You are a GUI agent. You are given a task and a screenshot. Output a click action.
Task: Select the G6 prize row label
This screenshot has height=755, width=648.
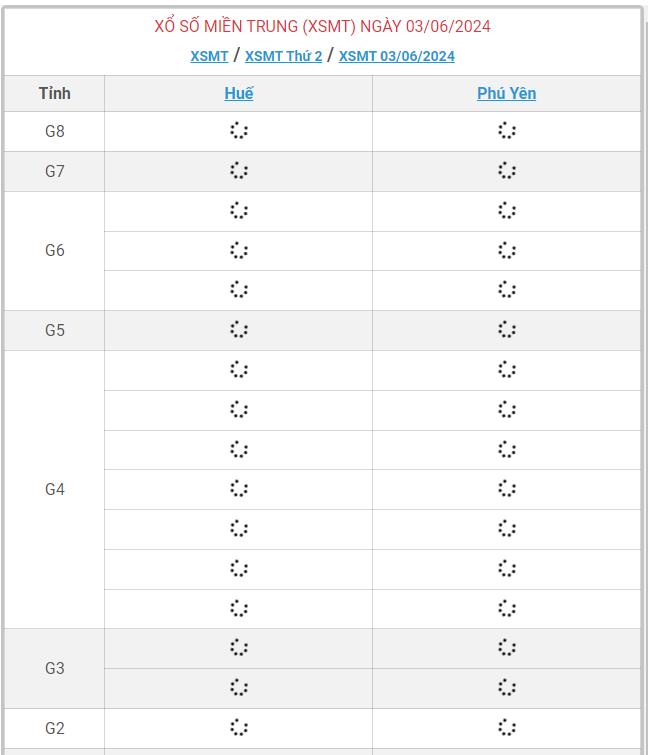(x=54, y=250)
